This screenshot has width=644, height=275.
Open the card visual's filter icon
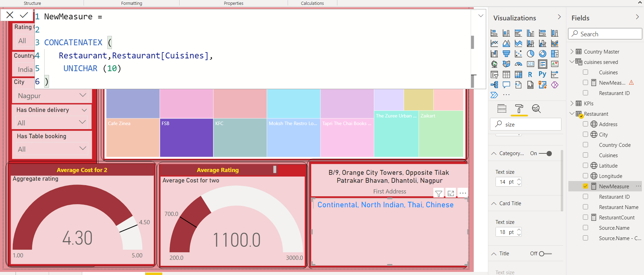(x=439, y=193)
